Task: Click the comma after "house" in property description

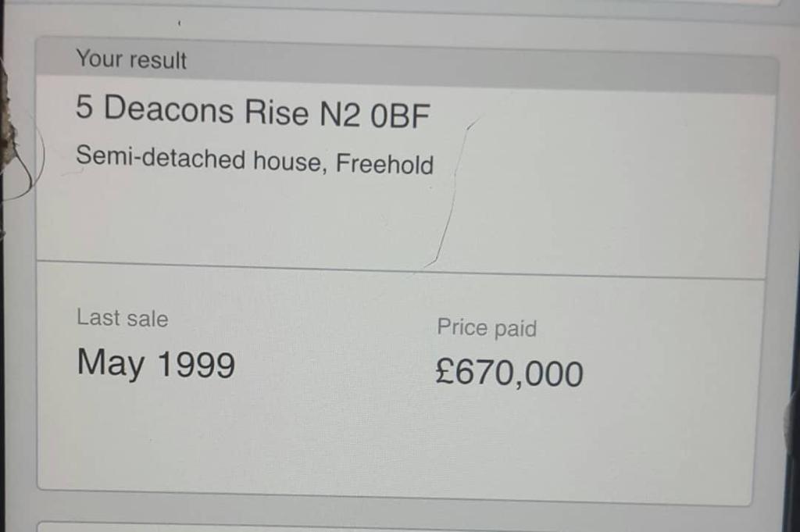Action: tap(327, 167)
